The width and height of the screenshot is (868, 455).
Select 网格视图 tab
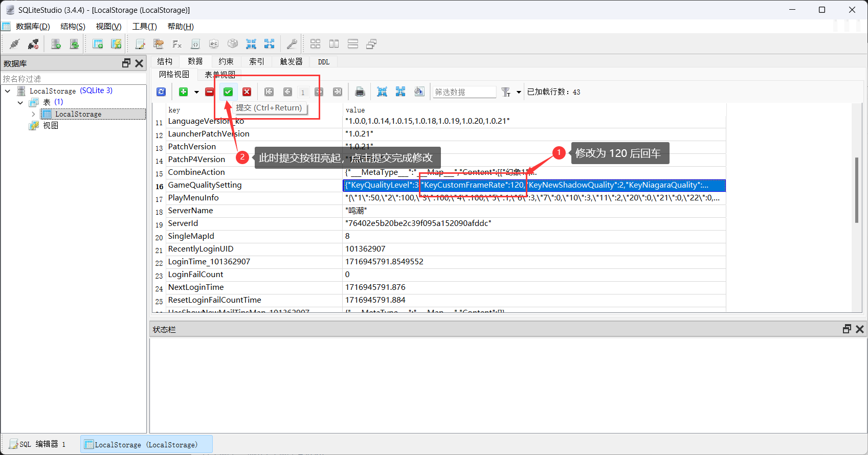[x=174, y=75]
